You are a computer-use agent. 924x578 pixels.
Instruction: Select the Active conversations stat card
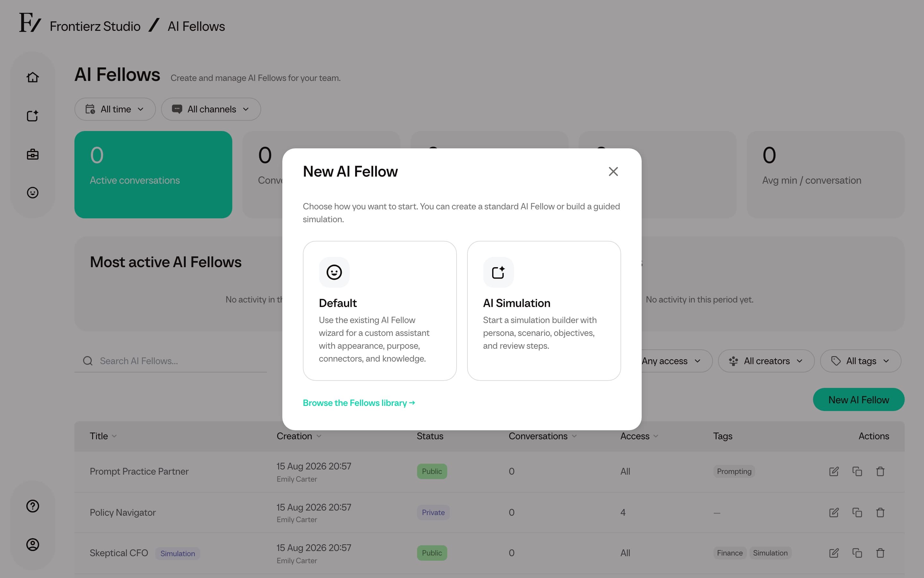coord(153,175)
